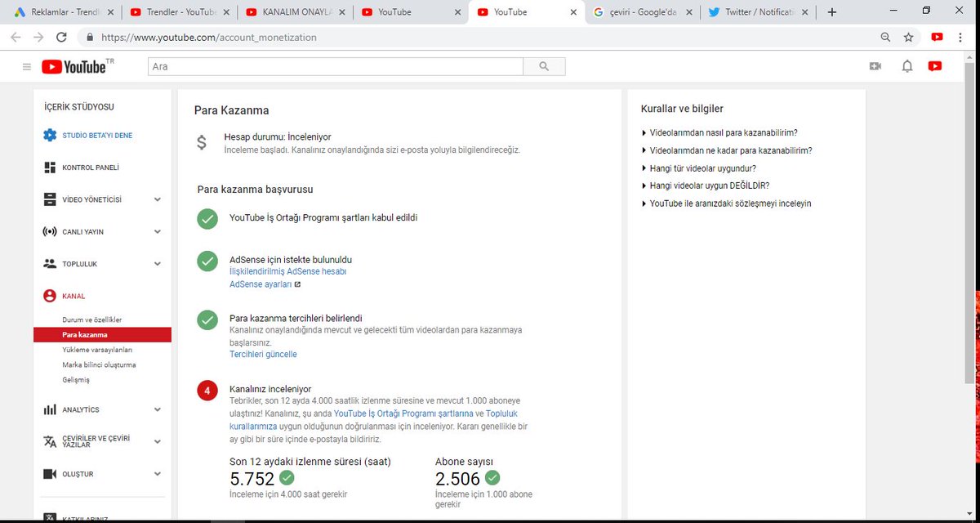Click the 2.506 abone sayısı value
This screenshot has height=523, width=980.
pyautogui.click(x=457, y=479)
